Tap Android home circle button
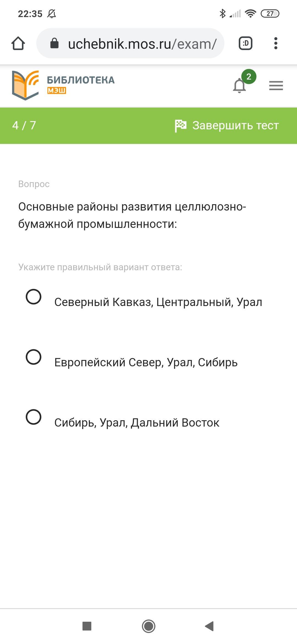The image size is (297, 644). pyautogui.click(x=148, y=626)
